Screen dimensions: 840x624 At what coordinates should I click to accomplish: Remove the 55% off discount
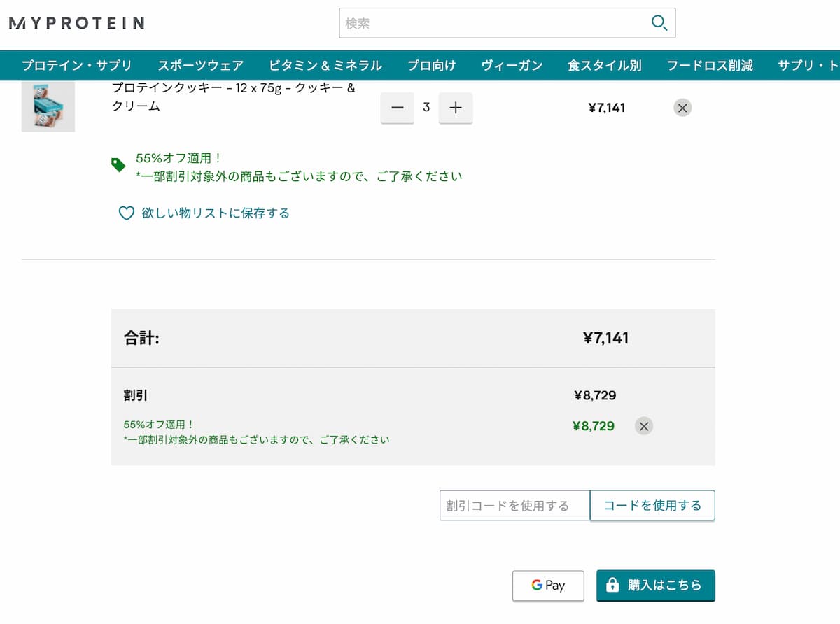click(x=644, y=426)
